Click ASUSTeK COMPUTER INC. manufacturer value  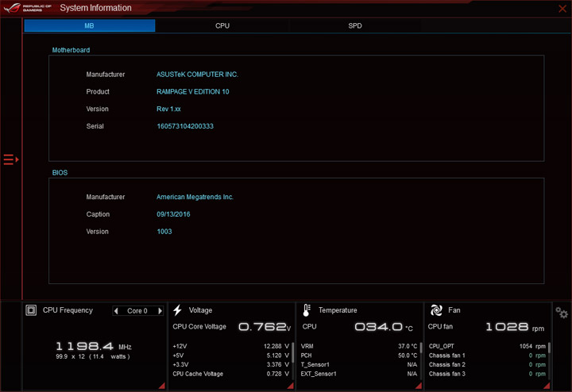point(197,75)
